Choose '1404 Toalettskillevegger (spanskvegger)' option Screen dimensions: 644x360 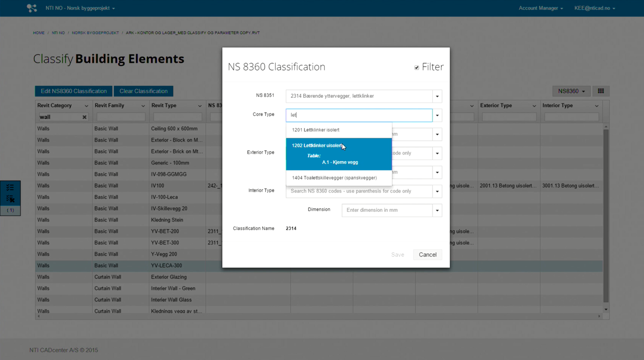pyautogui.click(x=334, y=178)
